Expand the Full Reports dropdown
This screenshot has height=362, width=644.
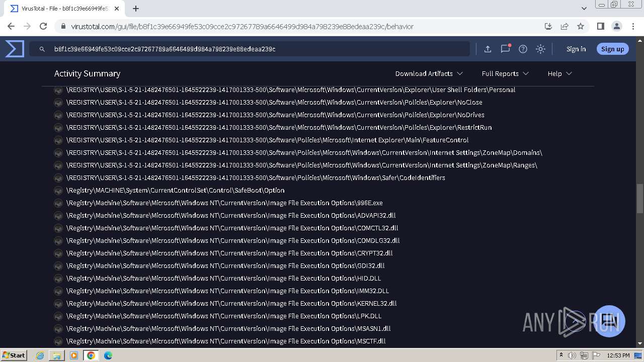point(505,73)
